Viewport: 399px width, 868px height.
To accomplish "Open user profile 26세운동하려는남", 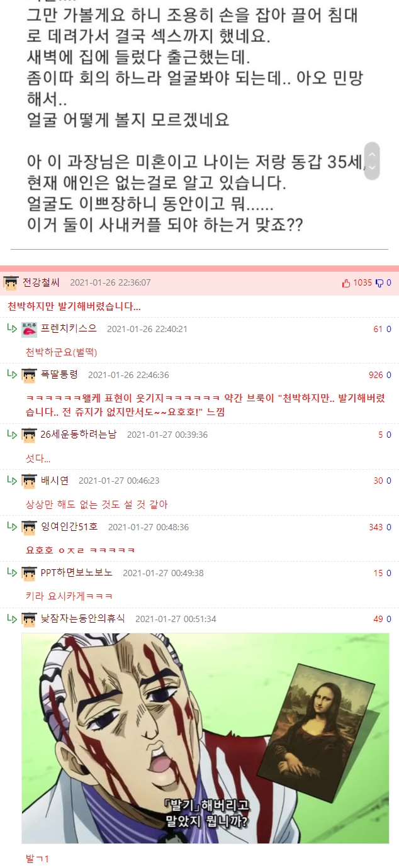I will 79,434.
